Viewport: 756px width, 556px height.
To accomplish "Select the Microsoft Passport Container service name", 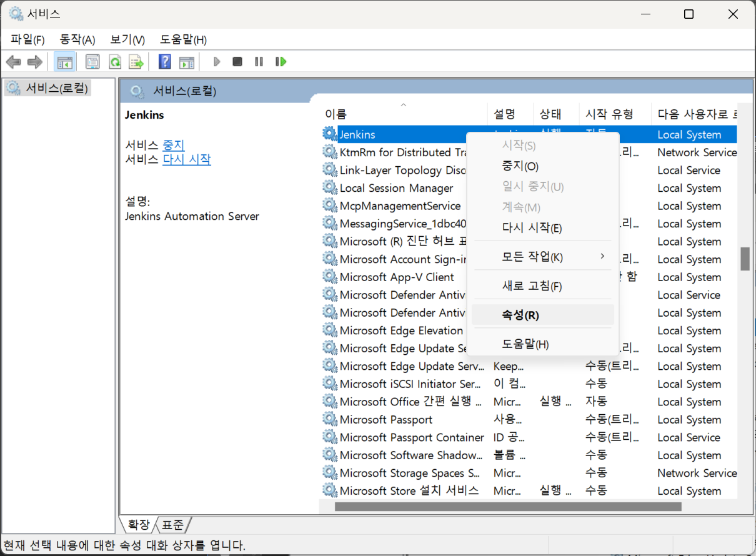I will click(412, 437).
